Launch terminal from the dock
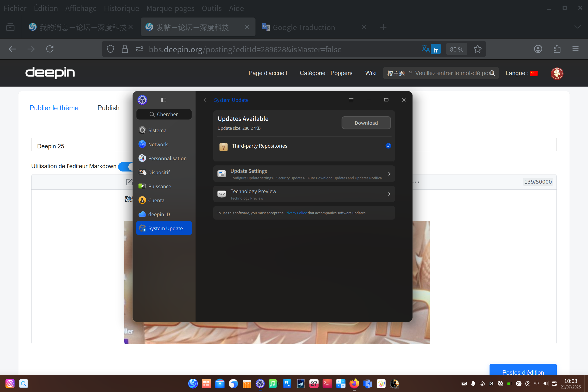 (x=327, y=384)
